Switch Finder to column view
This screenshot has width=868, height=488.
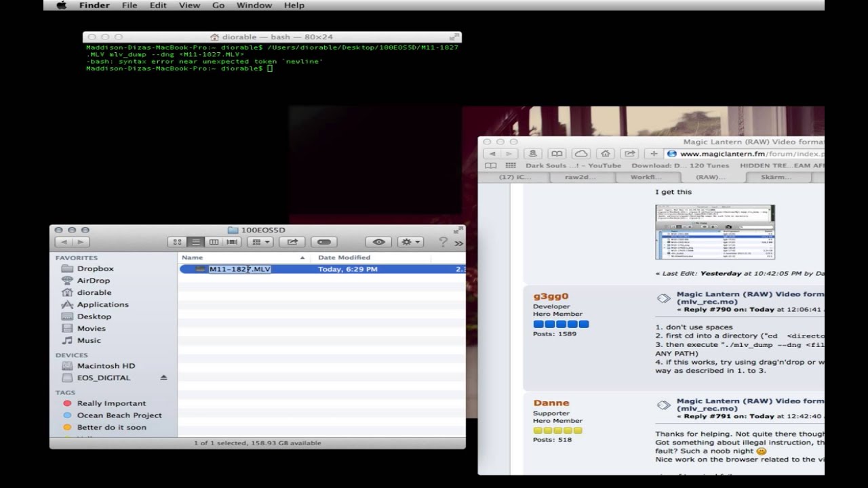point(214,242)
